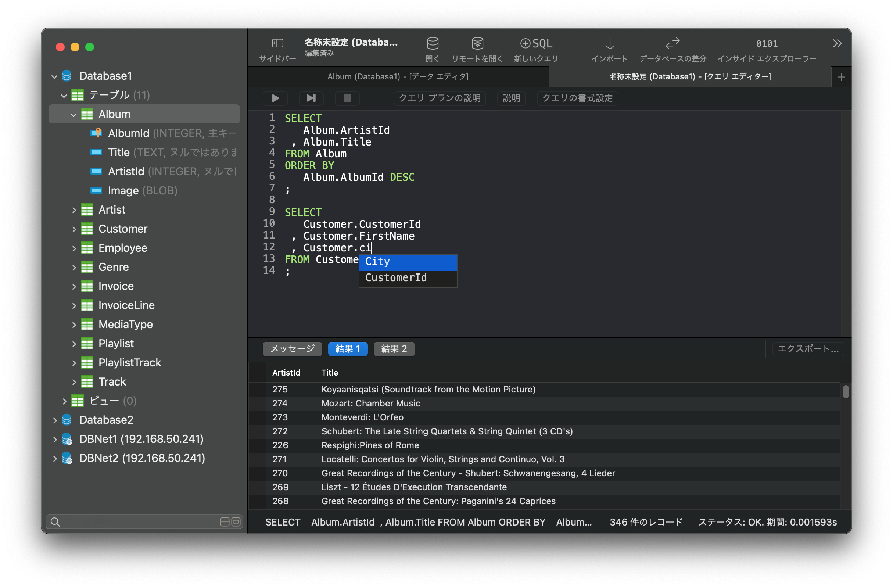Expand the Invoice table node
893x588 pixels.
[x=74, y=286]
